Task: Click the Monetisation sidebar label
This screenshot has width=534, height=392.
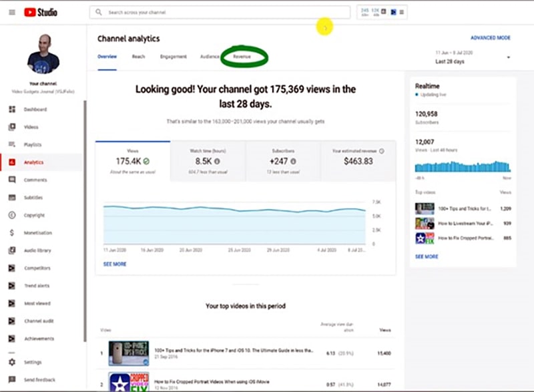Action: point(38,232)
